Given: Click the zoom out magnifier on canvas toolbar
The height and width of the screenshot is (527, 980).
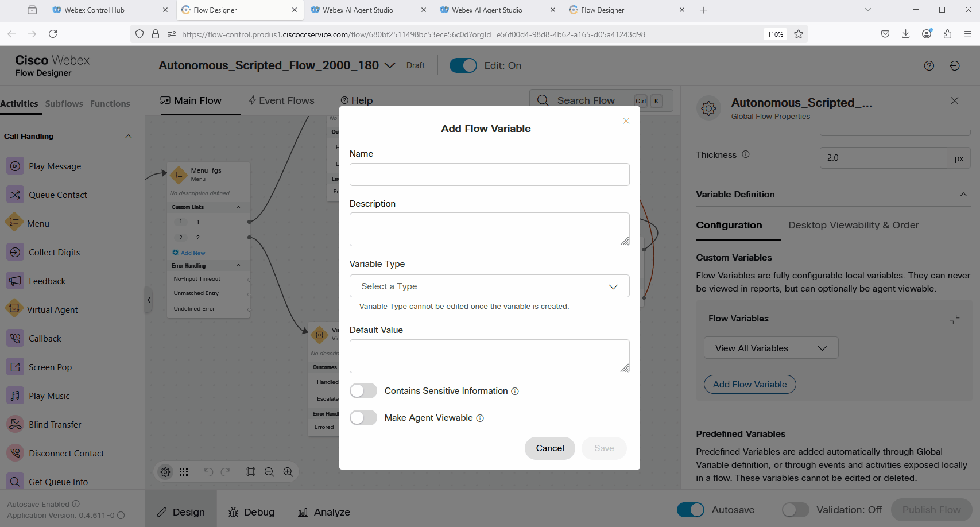Looking at the screenshot, I should pos(269,472).
